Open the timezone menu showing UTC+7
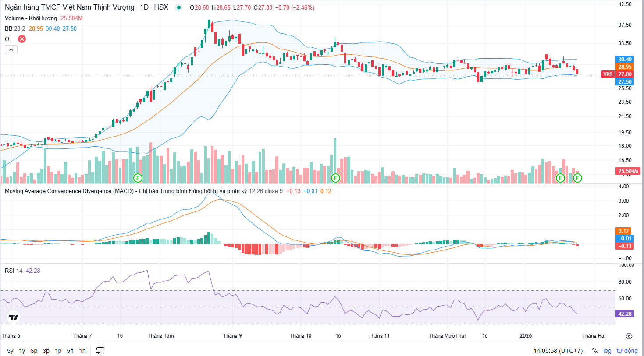This screenshot has width=644, height=356. [558, 351]
